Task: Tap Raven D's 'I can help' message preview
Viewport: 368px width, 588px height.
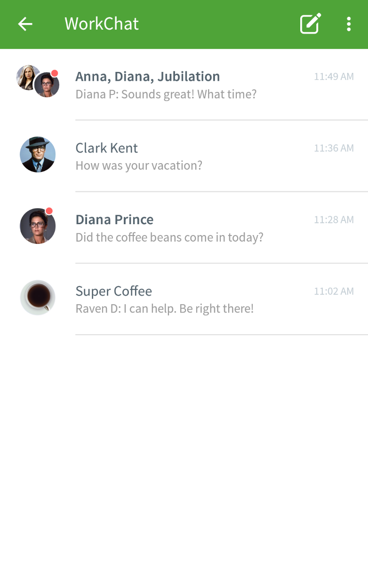Action: tap(165, 308)
